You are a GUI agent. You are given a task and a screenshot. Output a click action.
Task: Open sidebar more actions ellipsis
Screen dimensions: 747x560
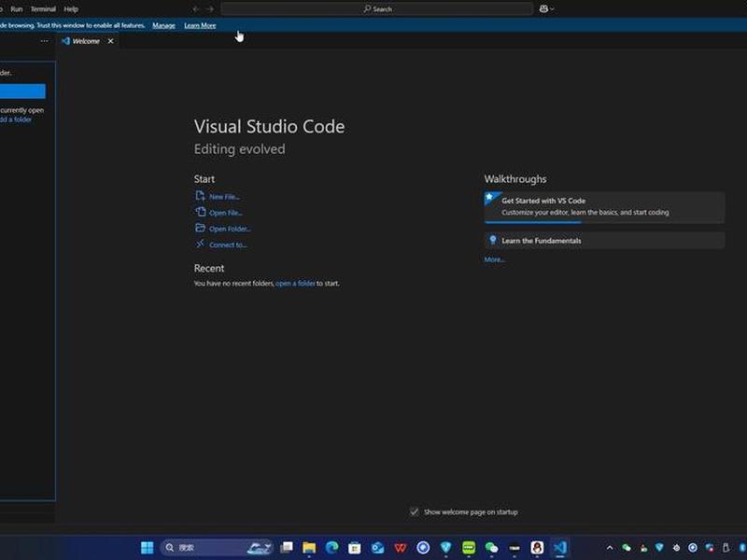tap(44, 41)
